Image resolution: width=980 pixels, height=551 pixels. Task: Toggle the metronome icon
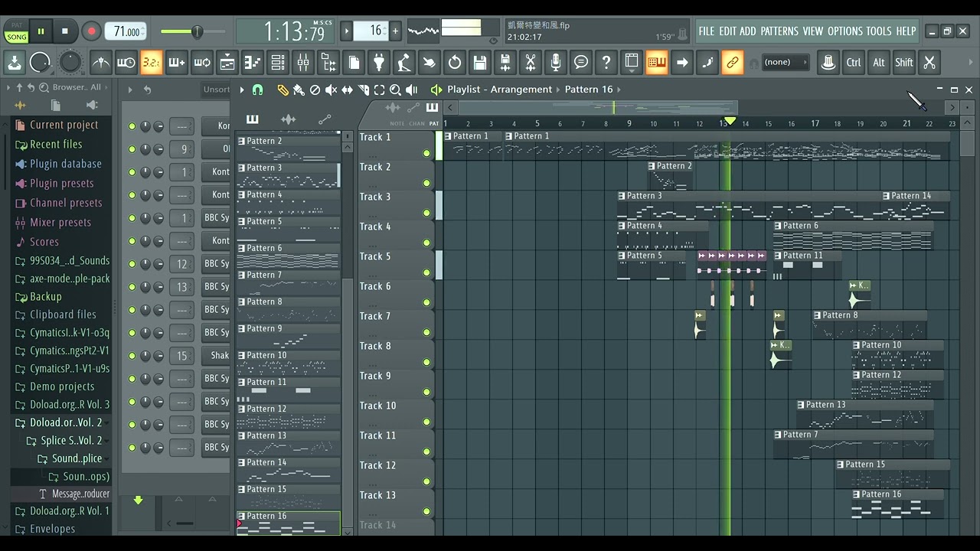click(101, 62)
